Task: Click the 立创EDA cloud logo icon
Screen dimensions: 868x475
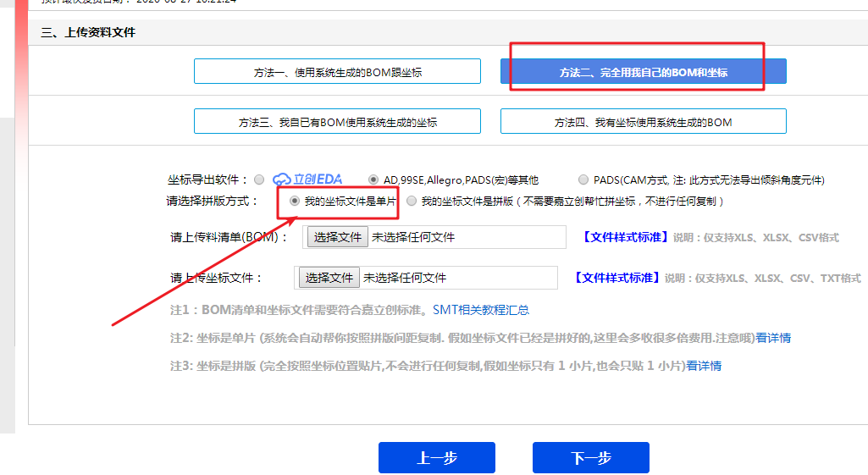Action: point(282,180)
